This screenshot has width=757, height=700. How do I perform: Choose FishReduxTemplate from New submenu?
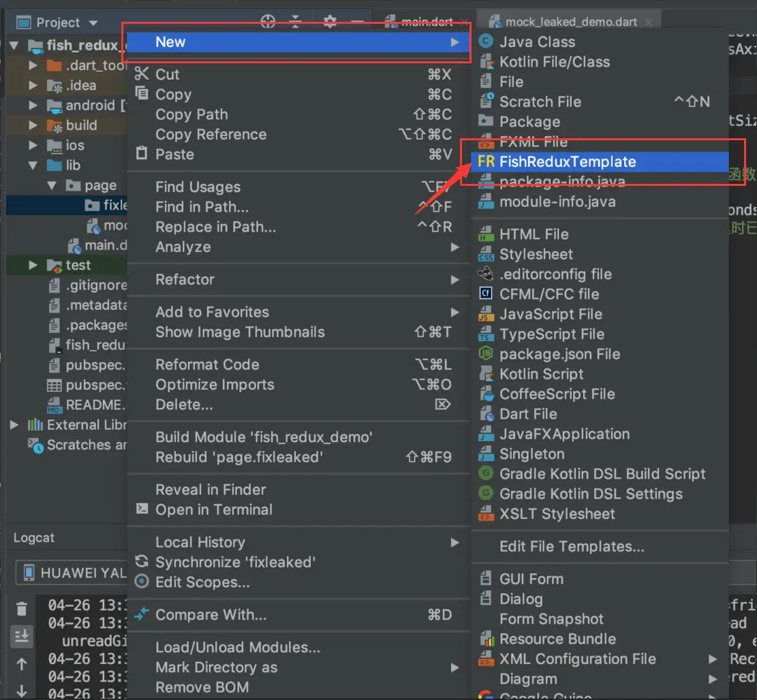[x=600, y=161]
